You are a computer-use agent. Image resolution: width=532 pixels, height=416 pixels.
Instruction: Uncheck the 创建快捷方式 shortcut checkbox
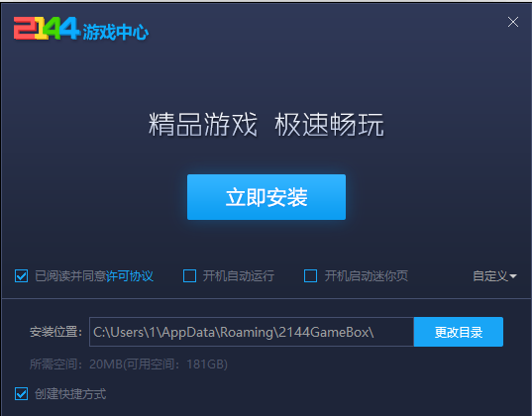pos(21,394)
